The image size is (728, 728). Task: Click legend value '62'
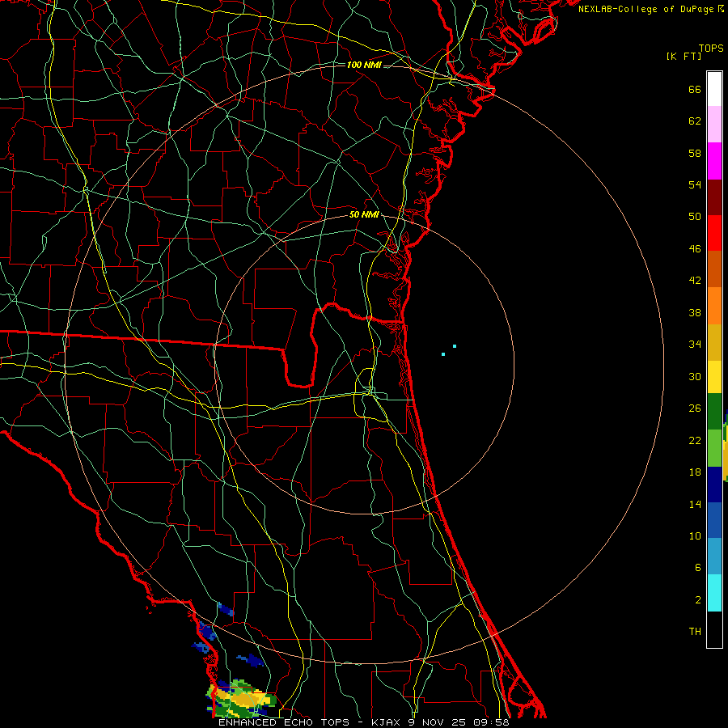[695, 121]
